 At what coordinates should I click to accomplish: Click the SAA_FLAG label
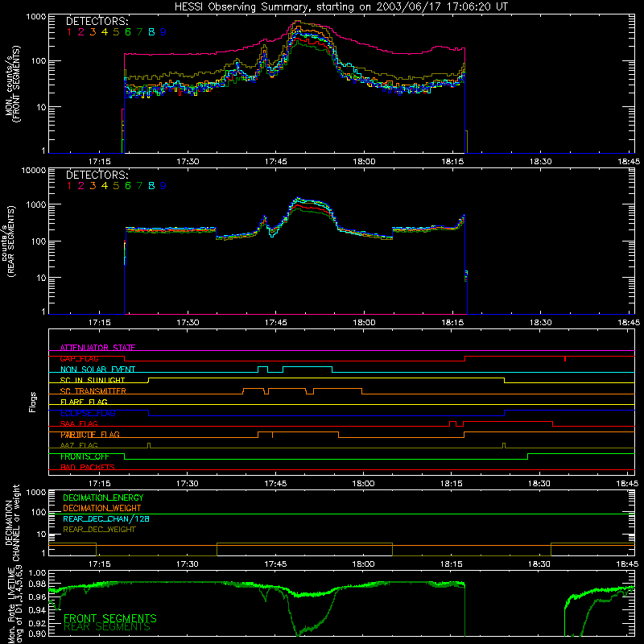(x=79, y=423)
